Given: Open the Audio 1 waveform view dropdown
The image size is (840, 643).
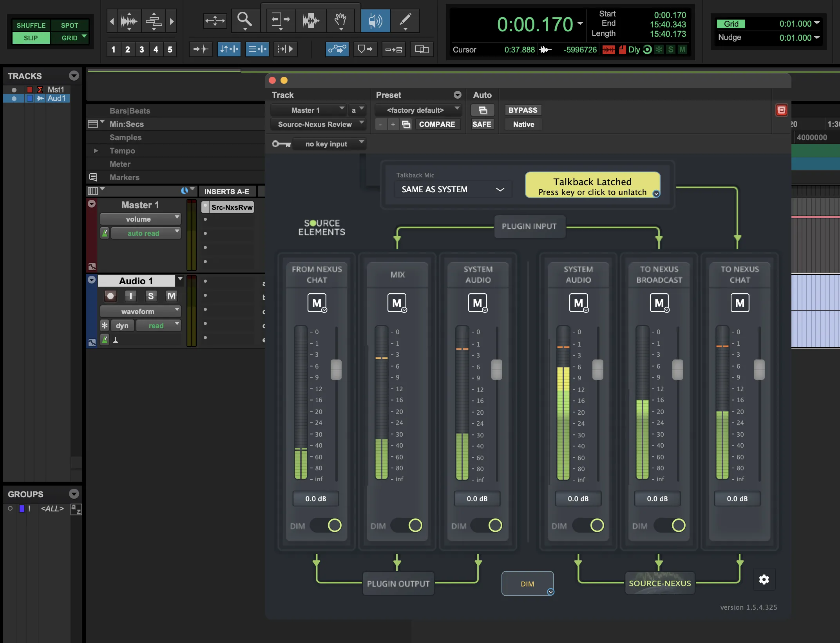Looking at the screenshot, I should coord(141,311).
